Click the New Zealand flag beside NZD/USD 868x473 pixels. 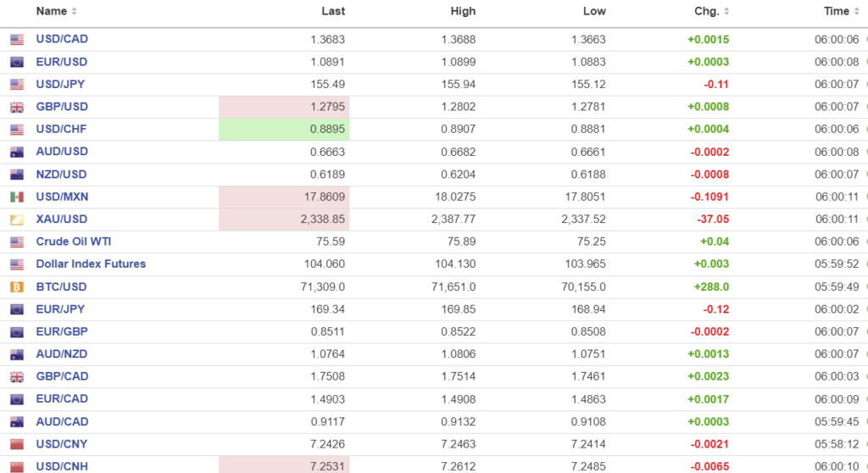pos(17,175)
